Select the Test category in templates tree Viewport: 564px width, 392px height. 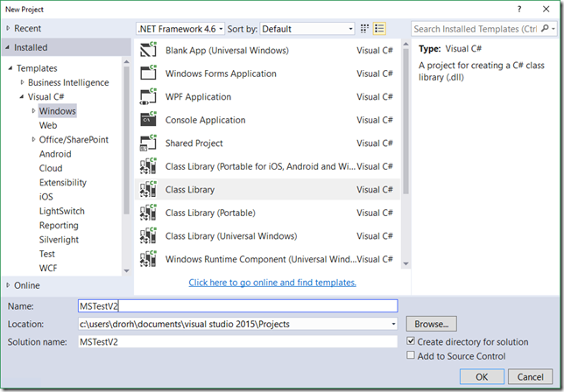coord(47,254)
